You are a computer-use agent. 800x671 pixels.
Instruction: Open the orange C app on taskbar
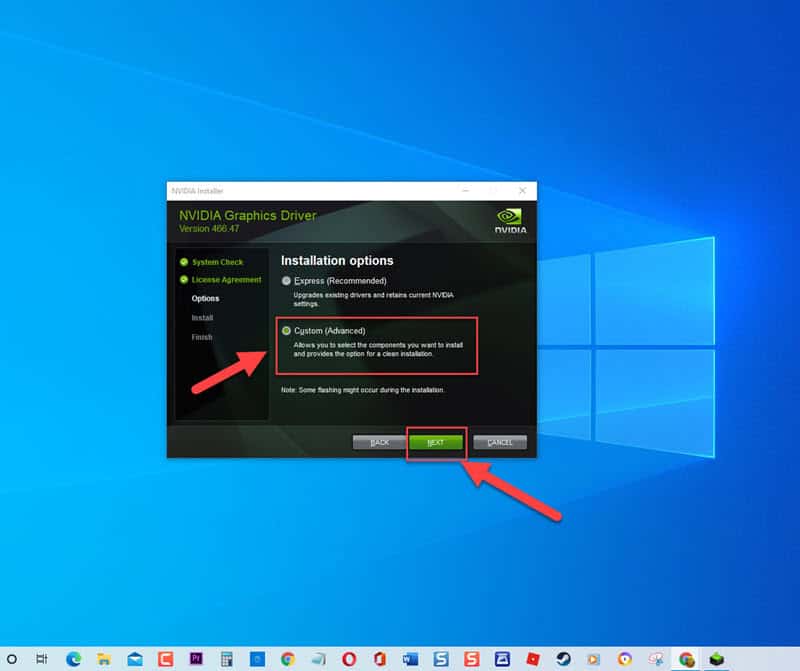click(x=165, y=659)
